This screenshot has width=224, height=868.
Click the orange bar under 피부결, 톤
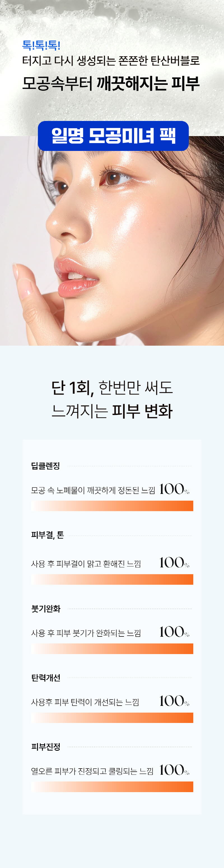[112, 580]
